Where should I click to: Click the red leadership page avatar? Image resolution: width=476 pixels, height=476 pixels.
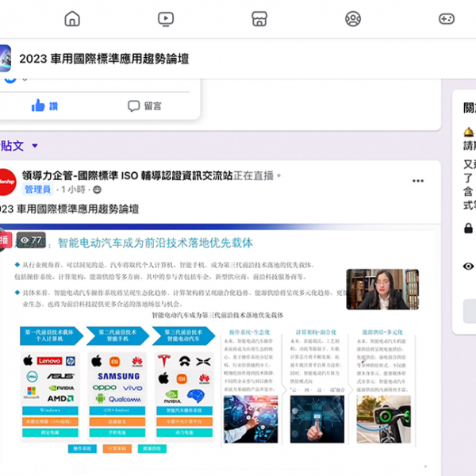pos(5,181)
